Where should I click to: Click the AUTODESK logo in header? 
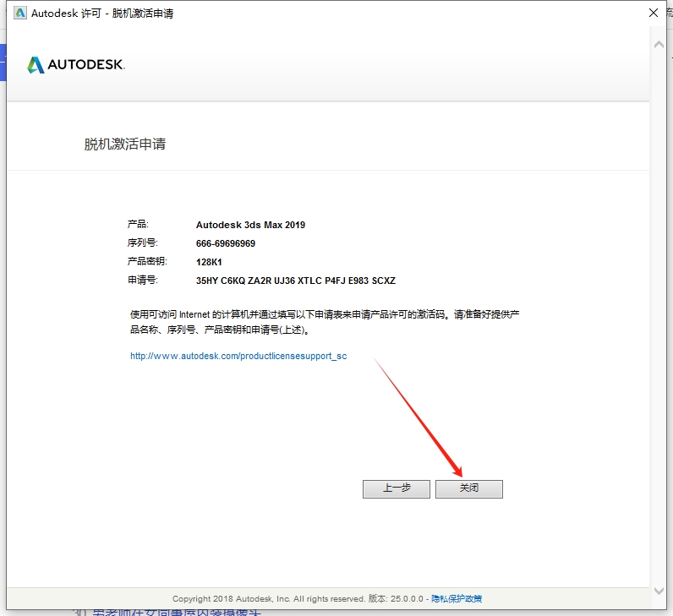[x=75, y=65]
